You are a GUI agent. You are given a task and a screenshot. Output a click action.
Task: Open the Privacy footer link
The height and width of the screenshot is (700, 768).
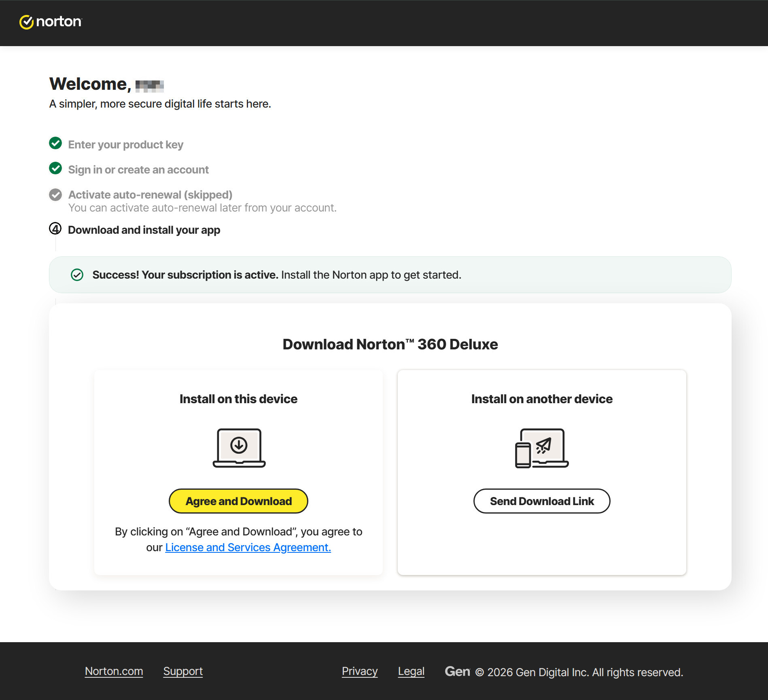359,671
